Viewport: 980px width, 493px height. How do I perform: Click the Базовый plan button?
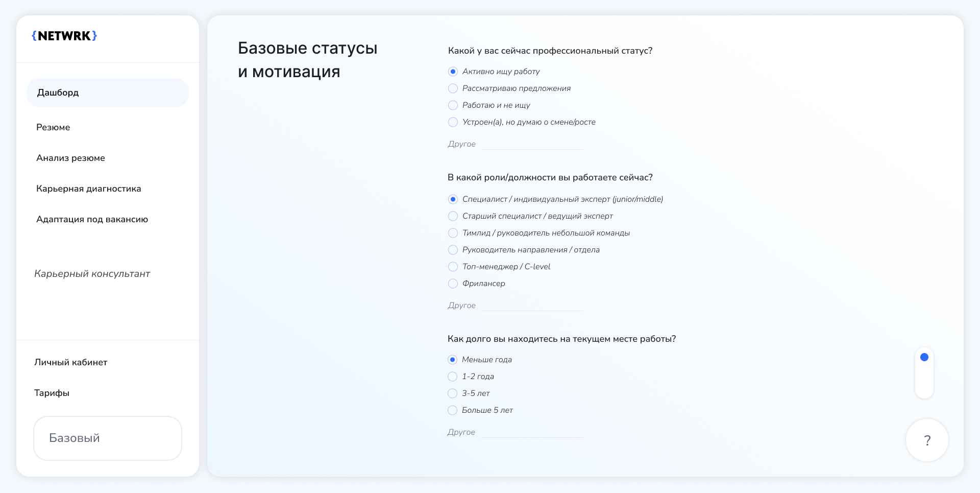pos(107,438)
